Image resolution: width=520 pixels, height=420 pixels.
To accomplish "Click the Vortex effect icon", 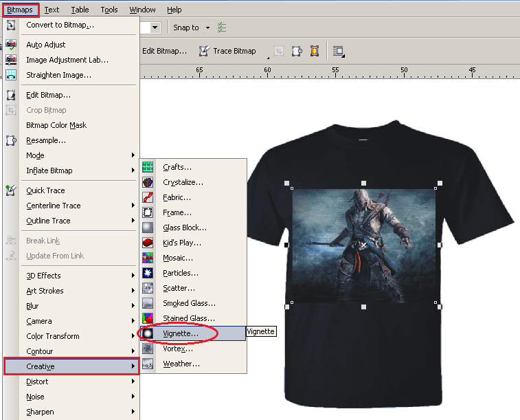I will (x=148, y=349).
